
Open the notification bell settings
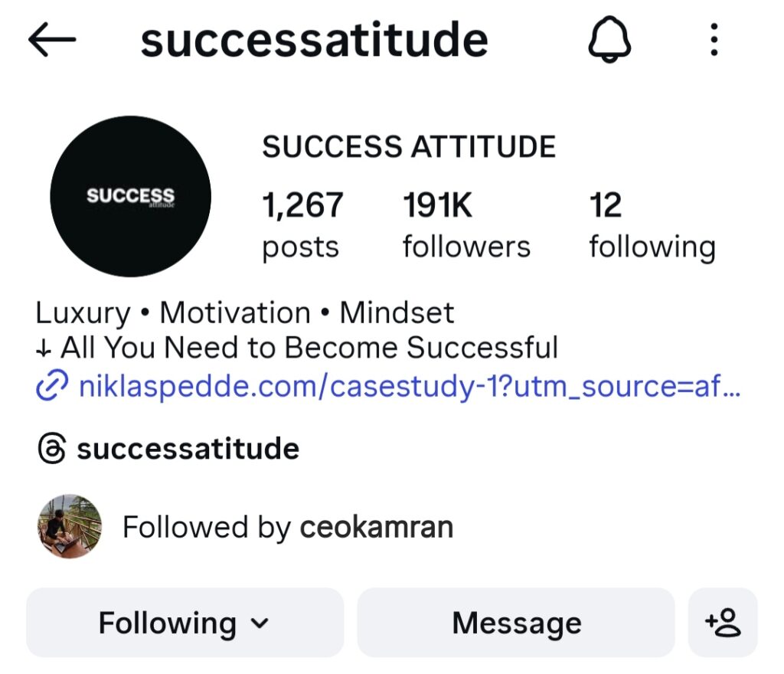tap(609, 39)
